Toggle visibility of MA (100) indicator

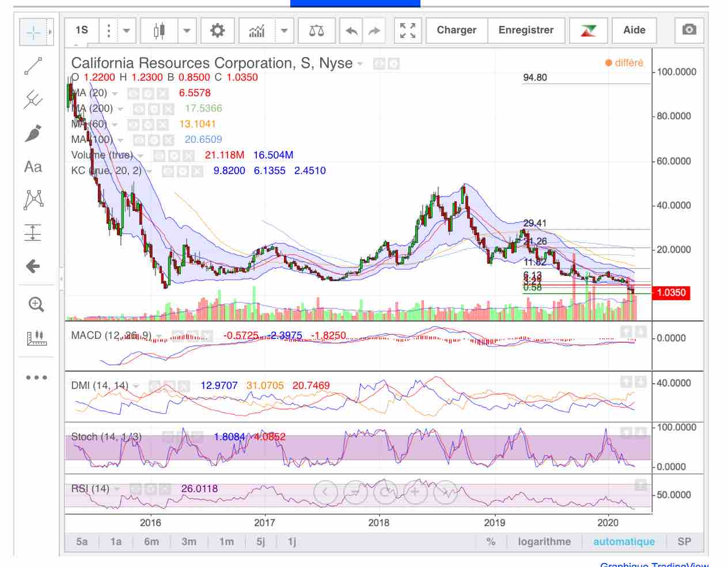[138, 140]
